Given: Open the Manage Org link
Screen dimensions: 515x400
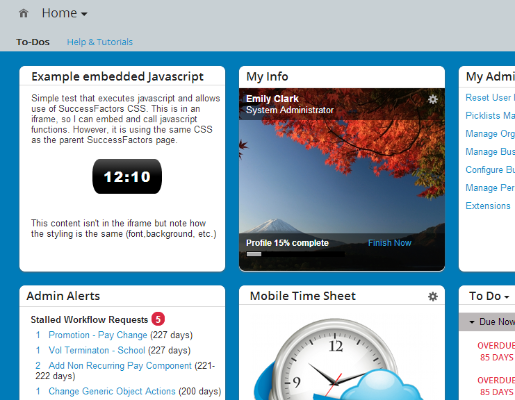Looking at the screenshot, I should coord(490,134).
